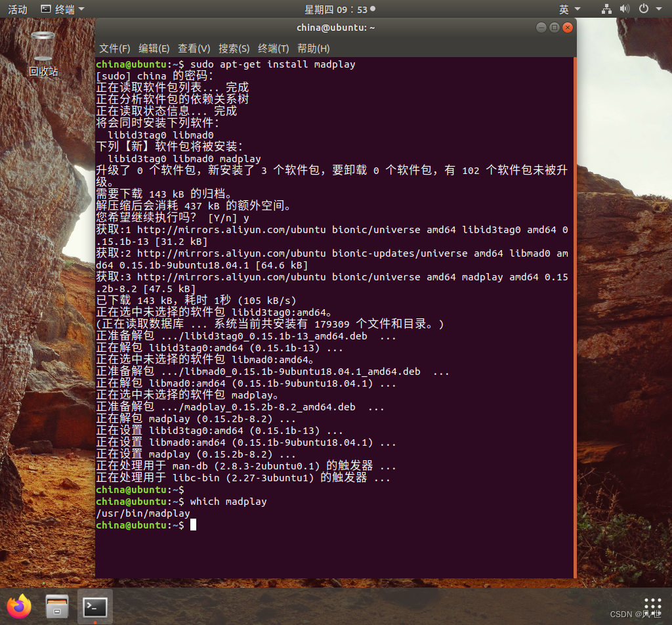
Task: Open the 帮助(H) menu
Action: [313, 48]
